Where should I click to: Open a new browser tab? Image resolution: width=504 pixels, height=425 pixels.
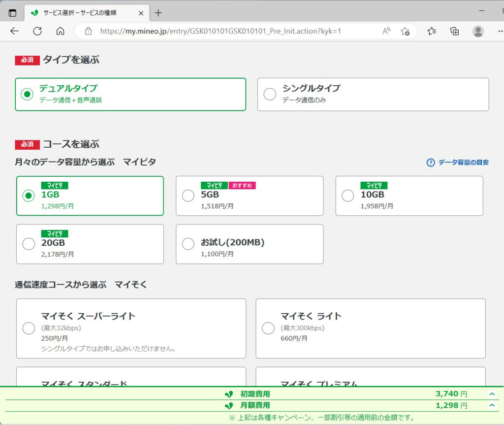pyautogui.click(x=158, y=13)
